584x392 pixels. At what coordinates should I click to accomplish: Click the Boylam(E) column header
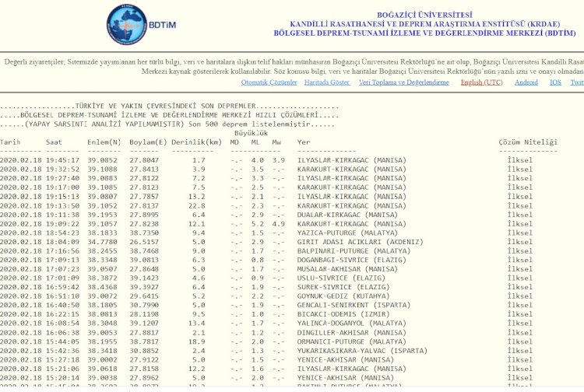pos(148,142)
